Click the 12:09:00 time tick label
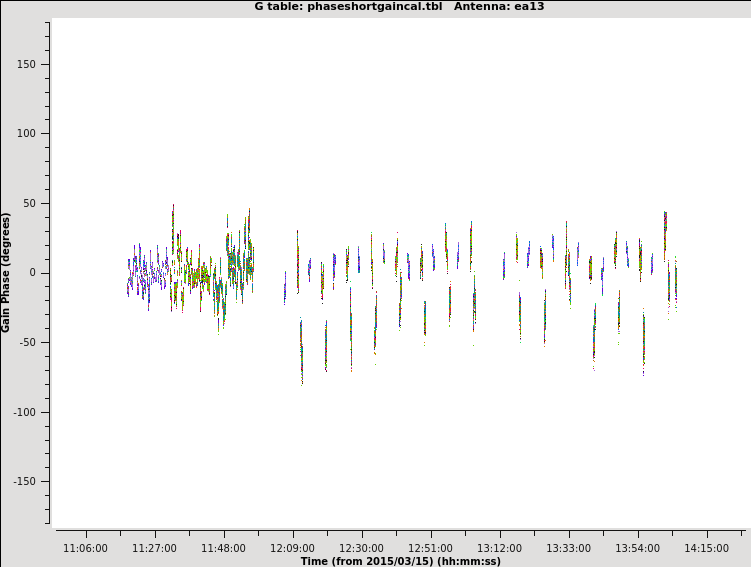 pos(292,548)
